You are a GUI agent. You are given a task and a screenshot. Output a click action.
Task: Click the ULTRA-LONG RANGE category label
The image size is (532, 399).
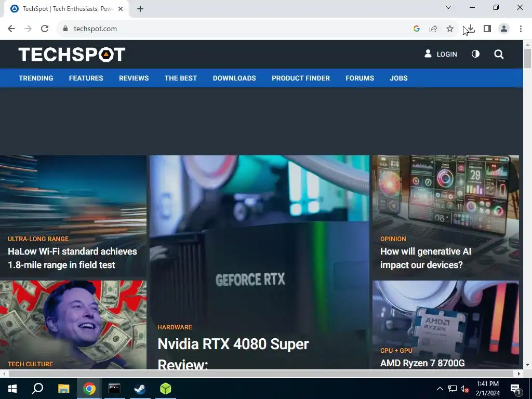coord(38,239)
